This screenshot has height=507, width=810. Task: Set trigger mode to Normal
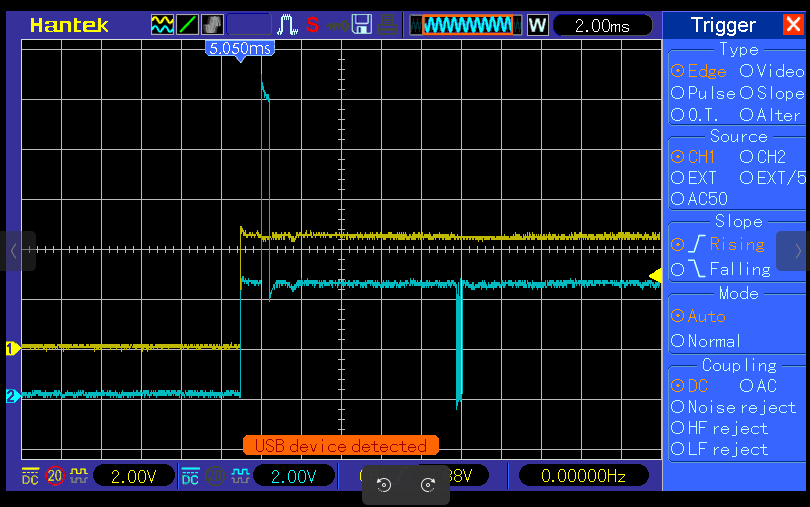pyautogui.click(x=705, y=341)
